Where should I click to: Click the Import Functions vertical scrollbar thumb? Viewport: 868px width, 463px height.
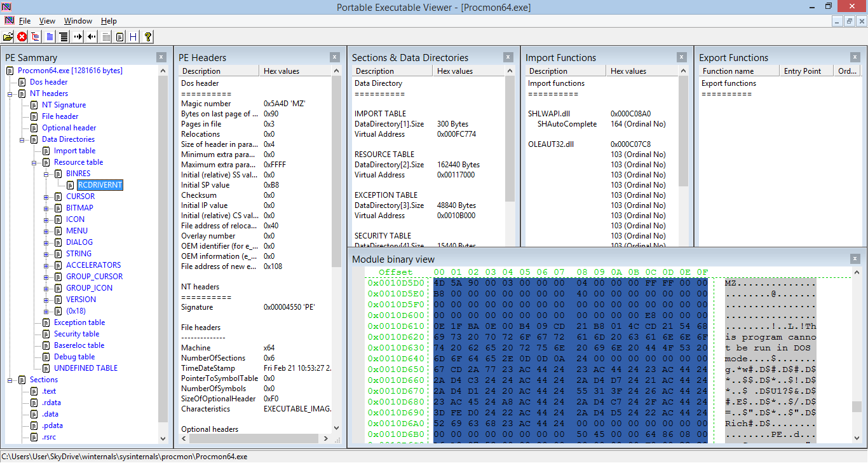[x=683, y=132]
